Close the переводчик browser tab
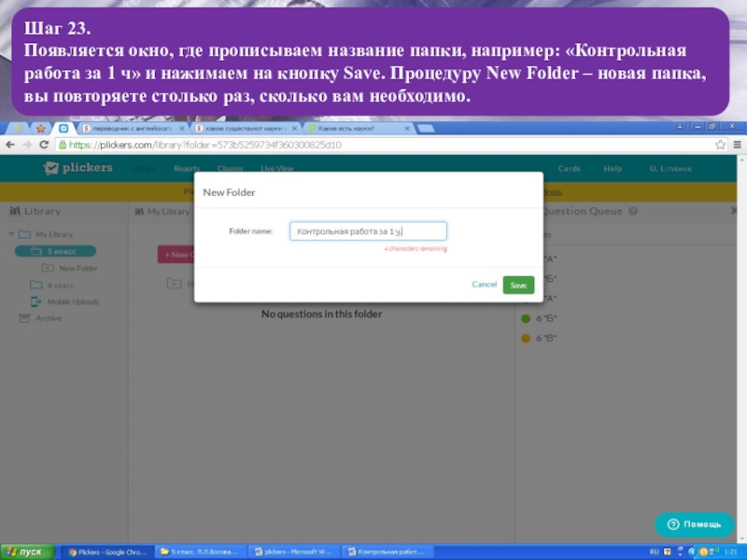This screenshot has height=560, width=747. pos(181,129)
